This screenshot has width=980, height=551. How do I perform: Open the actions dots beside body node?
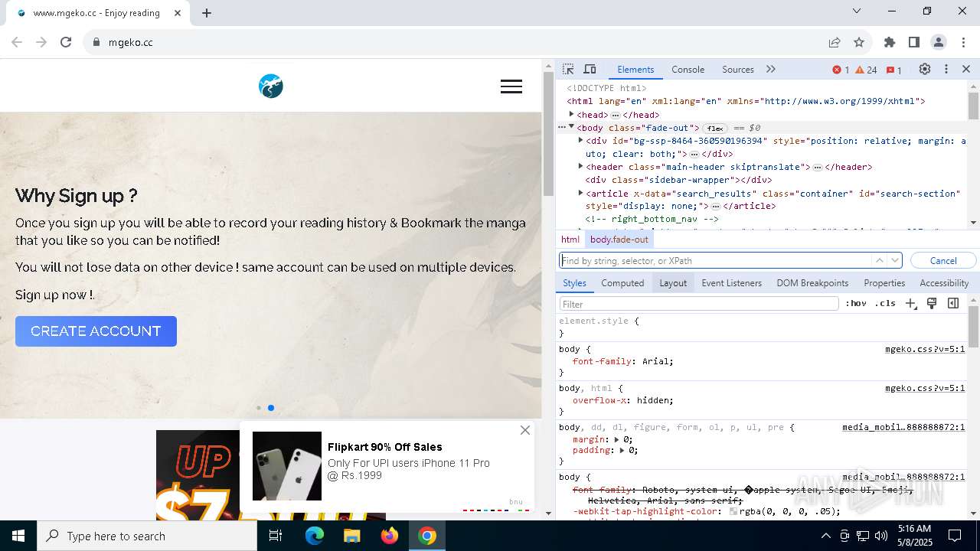coord(561,127)
